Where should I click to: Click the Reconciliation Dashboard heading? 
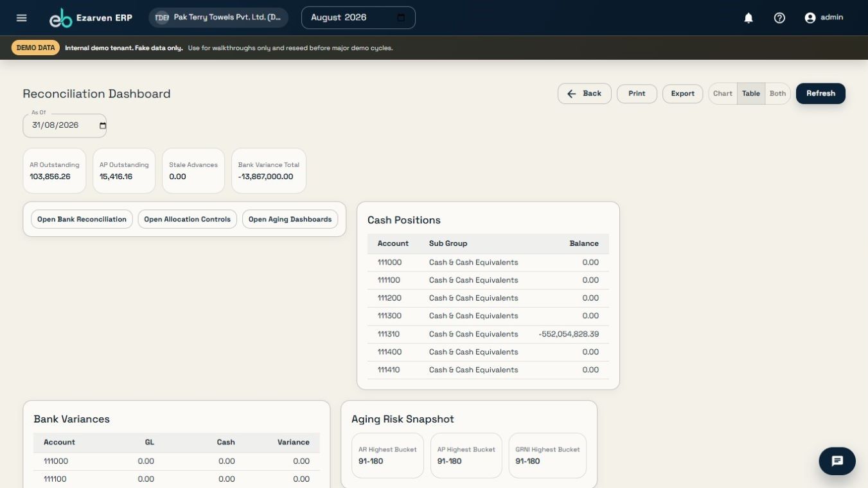tap(96, 94)
